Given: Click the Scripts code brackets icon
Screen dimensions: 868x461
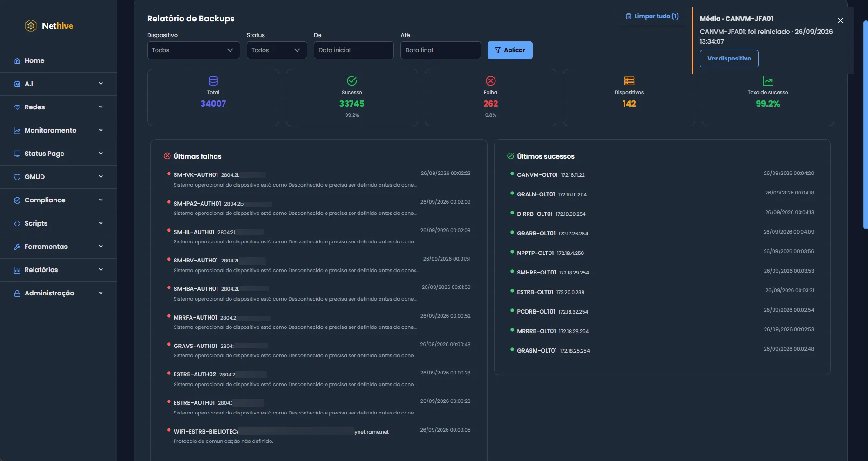Looking at the screenshot, I should pyautogui.click(x=17, y=224).
